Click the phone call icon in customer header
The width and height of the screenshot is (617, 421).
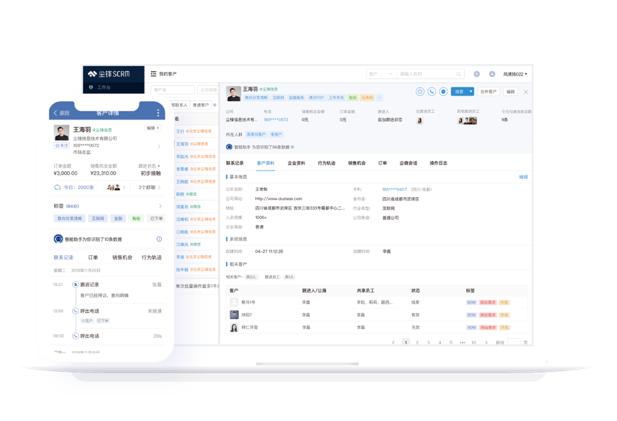[x=432, y=91]
